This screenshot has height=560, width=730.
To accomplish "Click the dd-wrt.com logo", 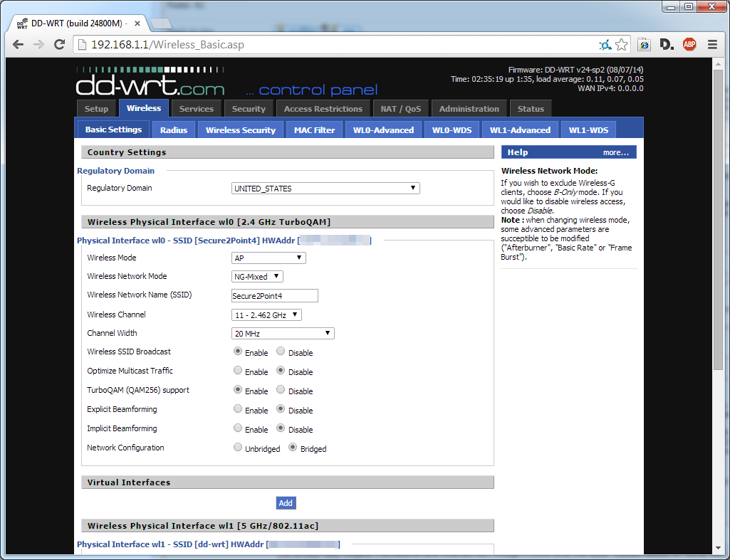I will [x=150, y=81].
